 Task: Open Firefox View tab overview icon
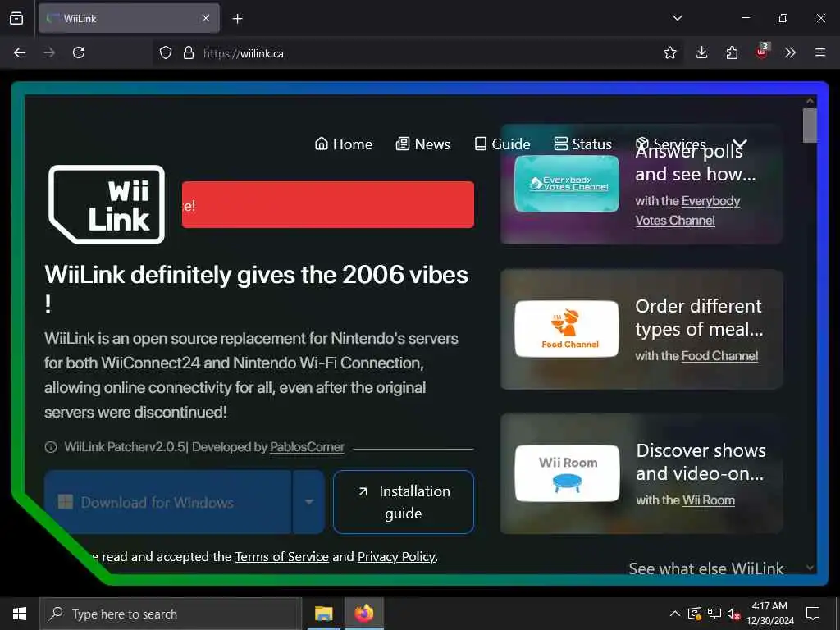(x=16, y=18)
